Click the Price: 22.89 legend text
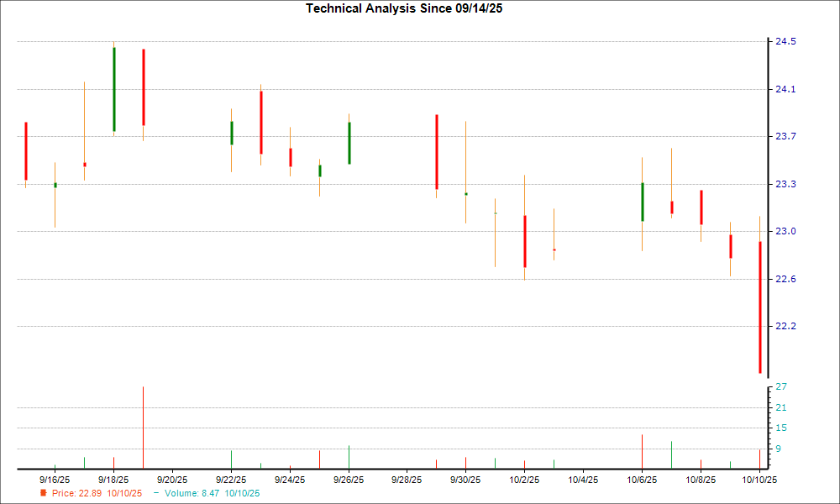The height and width of the screenshot is (504, 840). 97,493
